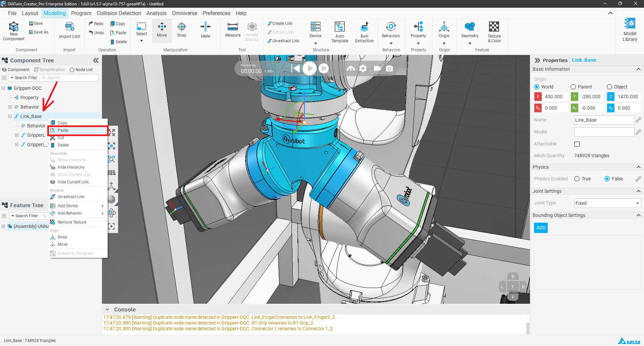Choose Paste from context menu
The image size is (644, 346).
point(78,130)
